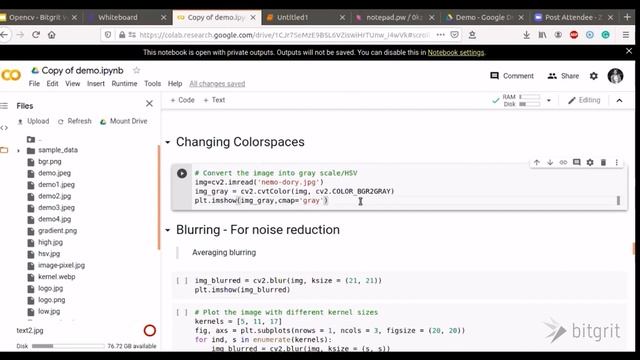The height and width of the screenshot is (360, 640).
Task: Select the Files folder sidebar icon
Action: pyautogui.click(x=4, y=150)
